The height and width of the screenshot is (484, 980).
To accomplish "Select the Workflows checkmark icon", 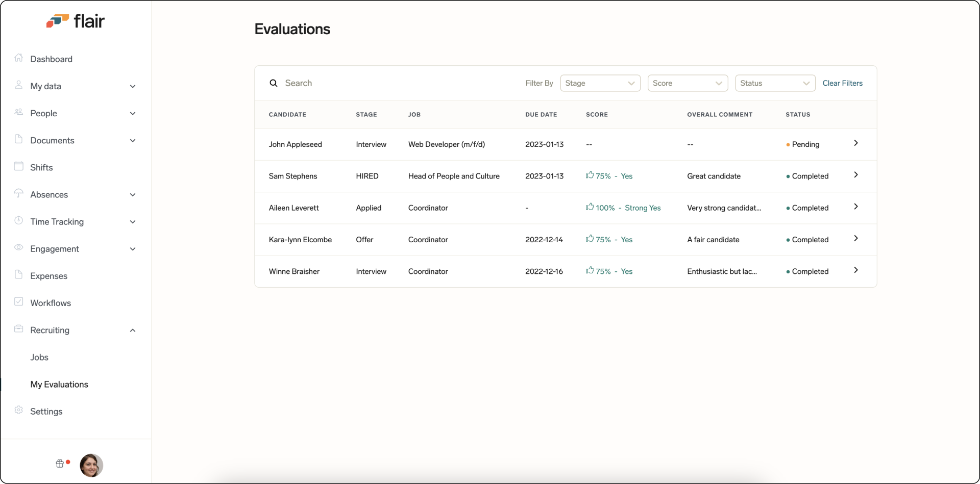I will pyautogui.click(x=19, y=302).
